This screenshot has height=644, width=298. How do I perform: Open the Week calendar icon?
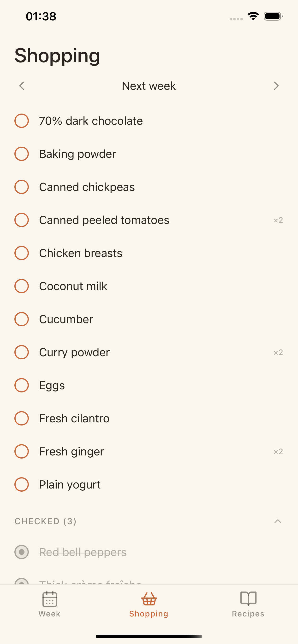click(50, 599)
